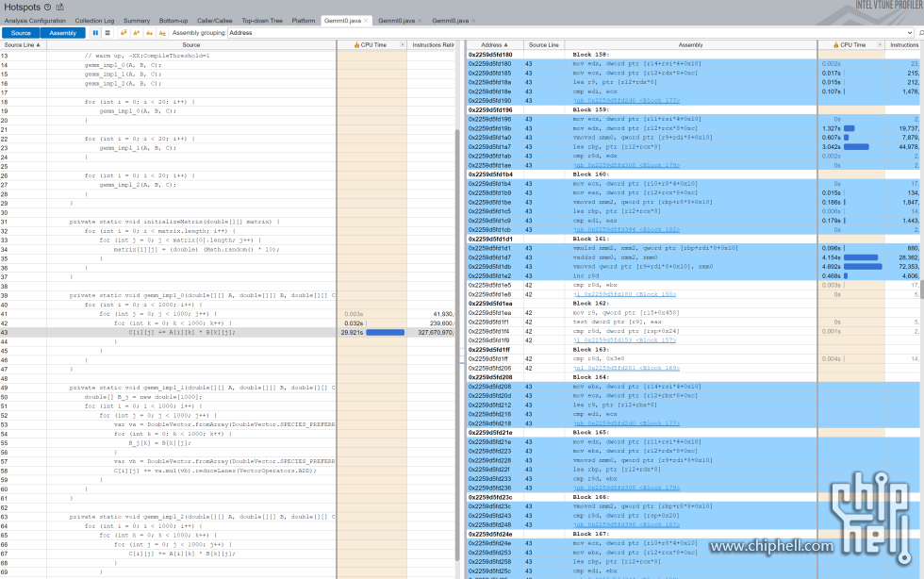
Task: Open the Hotspots help question-mark icon
Action: tap(48, 8)
